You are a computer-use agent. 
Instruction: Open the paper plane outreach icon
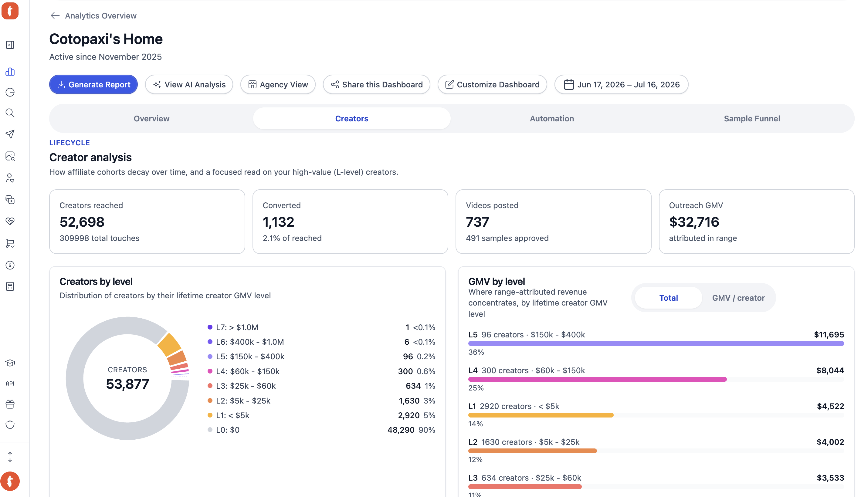point(10,134)
